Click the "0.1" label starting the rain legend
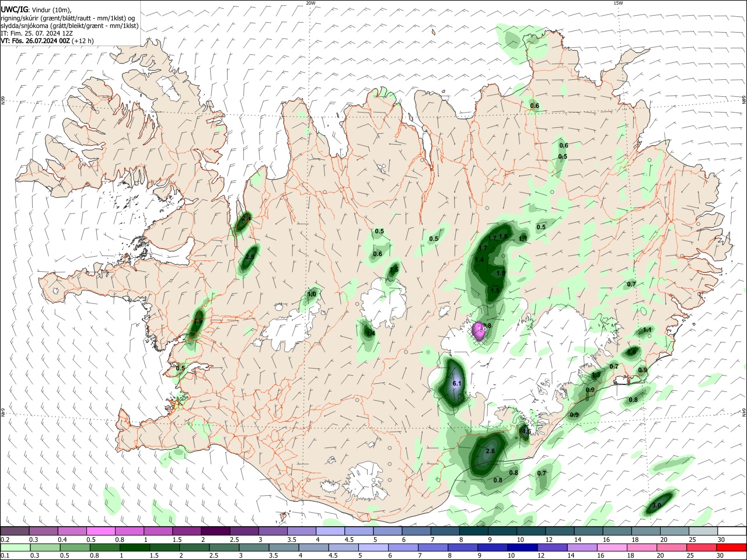This screenshot has height=560, width=747. click(x=5, y=556)
